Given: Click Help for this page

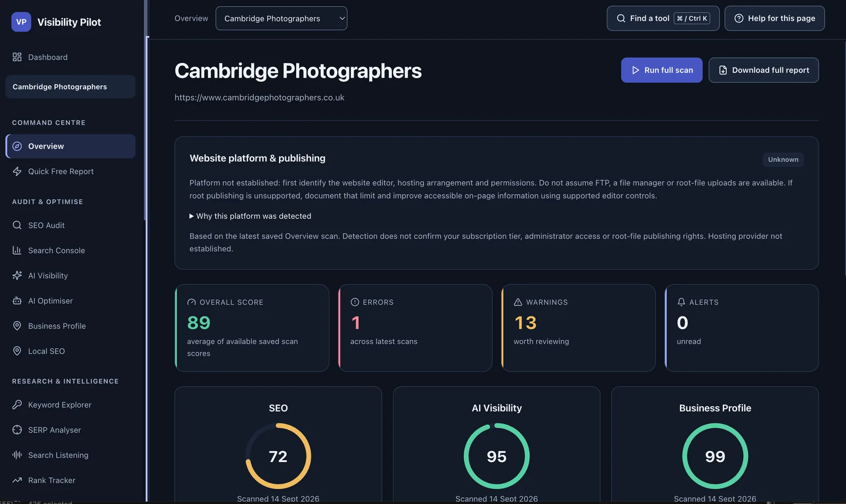Looking at the screenshot, I should pyautogui.click(x=775, y=18).
